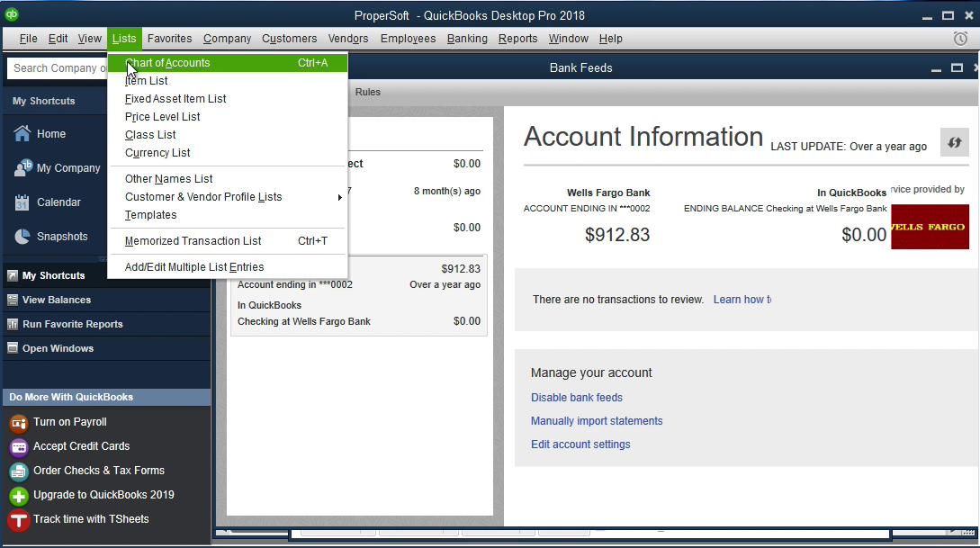
Task: Close the highlighted Lists menu
Action: coord(124,39)
